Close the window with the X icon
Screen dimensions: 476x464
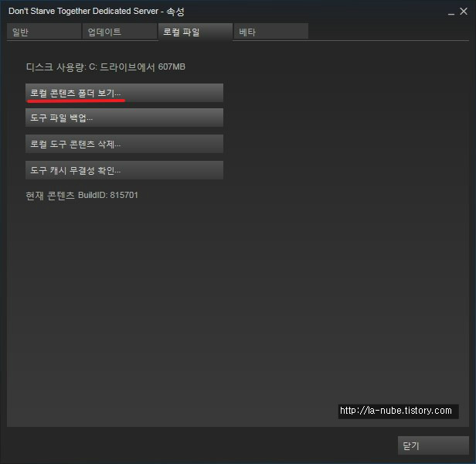click(464, 12)
